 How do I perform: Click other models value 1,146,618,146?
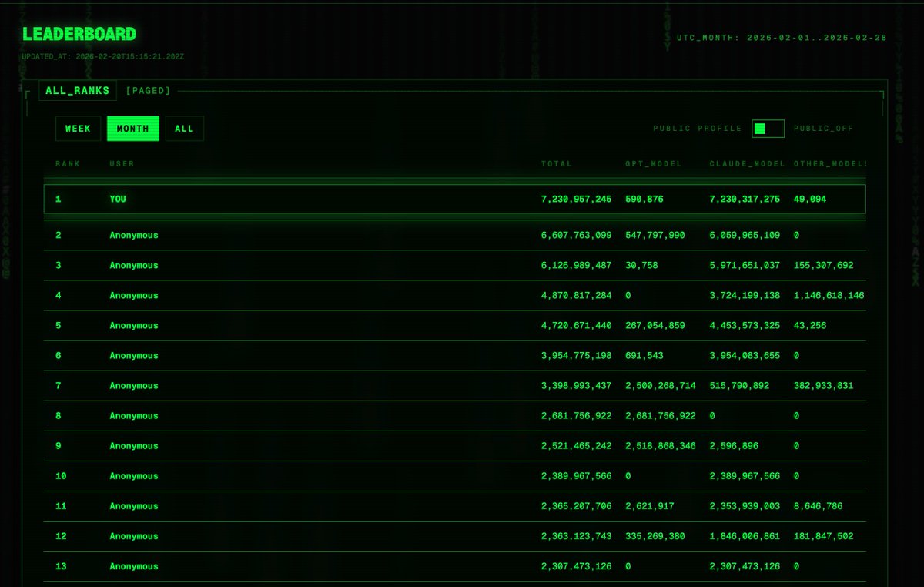pos(829,295)
